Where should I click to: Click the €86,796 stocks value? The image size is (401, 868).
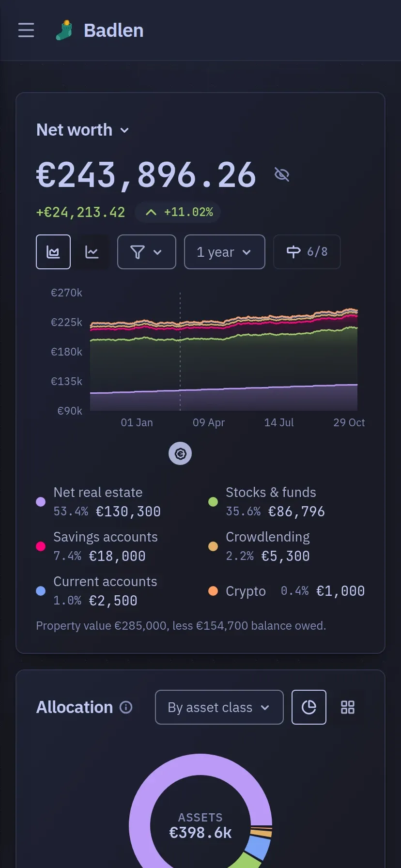pos(296,511)
